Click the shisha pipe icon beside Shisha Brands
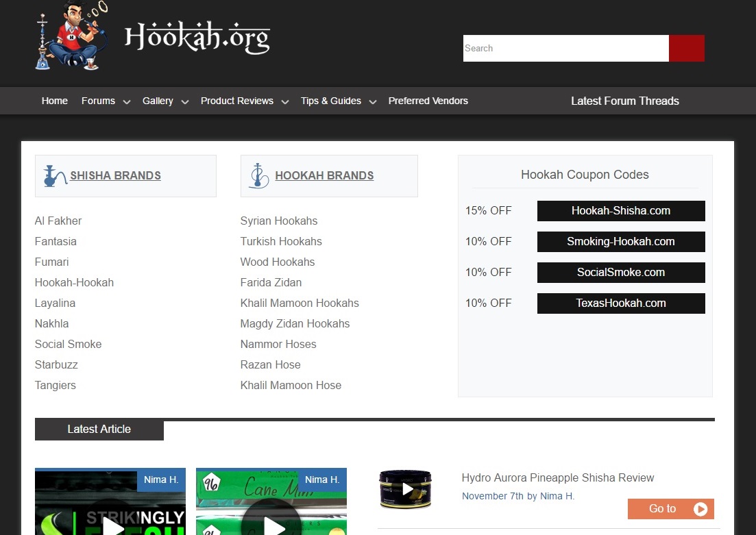This screenshot has height=535, width=756. (x=54, y=176)
